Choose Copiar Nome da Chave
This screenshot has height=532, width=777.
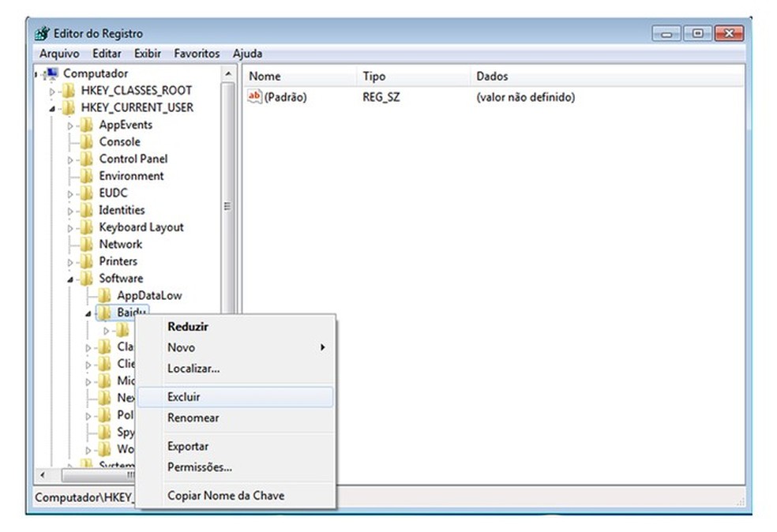pyautogui.click(x=235, y=496)
